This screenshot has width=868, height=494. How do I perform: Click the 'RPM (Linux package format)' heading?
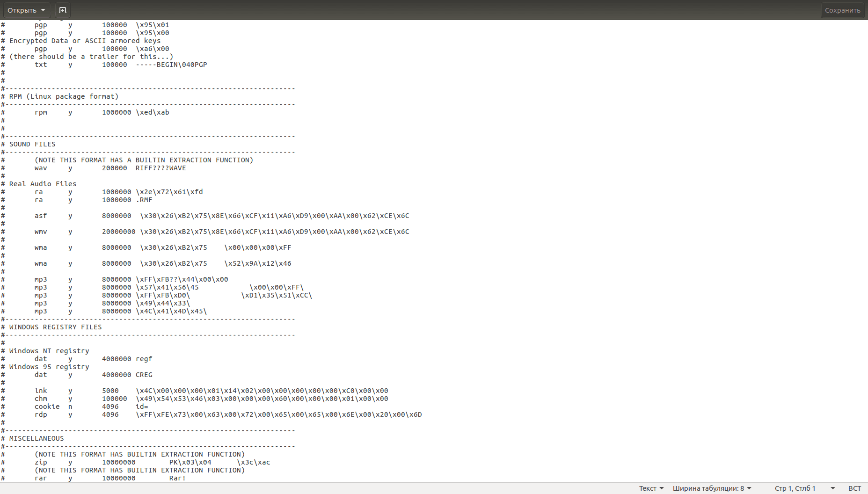pos(64,96)
